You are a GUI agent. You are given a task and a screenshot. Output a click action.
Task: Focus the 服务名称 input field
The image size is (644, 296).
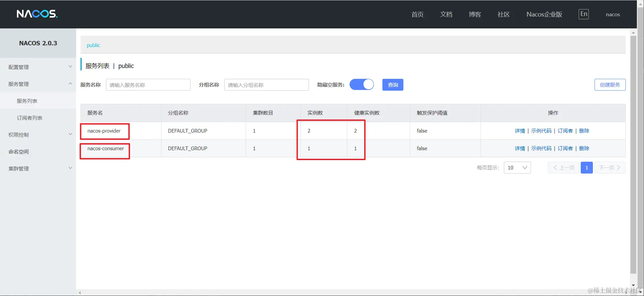[x=148, y=85]
